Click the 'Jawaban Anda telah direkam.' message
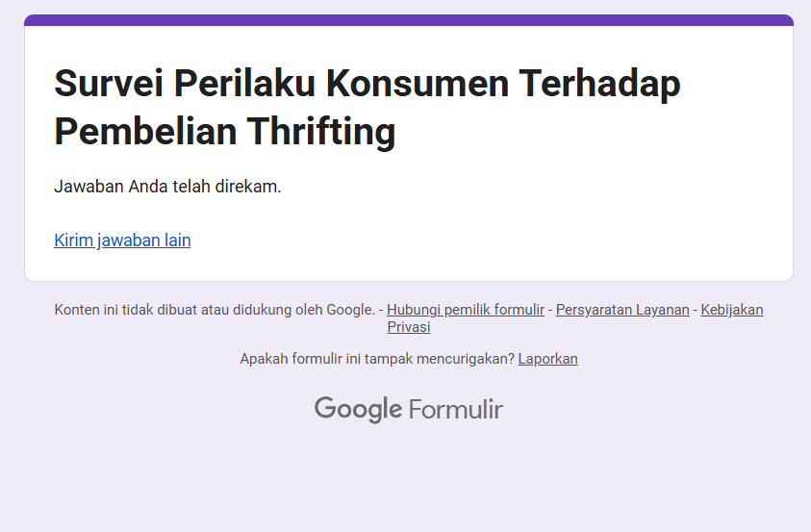The height and width of the screenshot is (532, 811). [x=167, y=187]
